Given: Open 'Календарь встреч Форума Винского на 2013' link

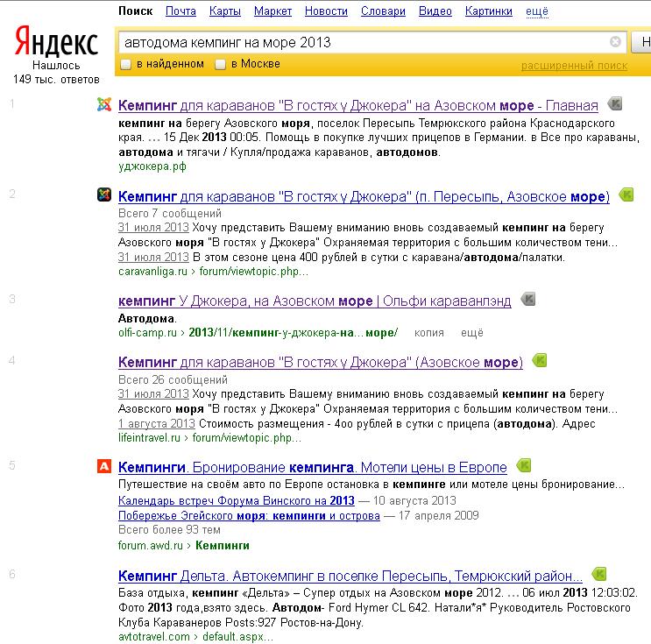Looking at the screenshot, I should click(237, 501).
